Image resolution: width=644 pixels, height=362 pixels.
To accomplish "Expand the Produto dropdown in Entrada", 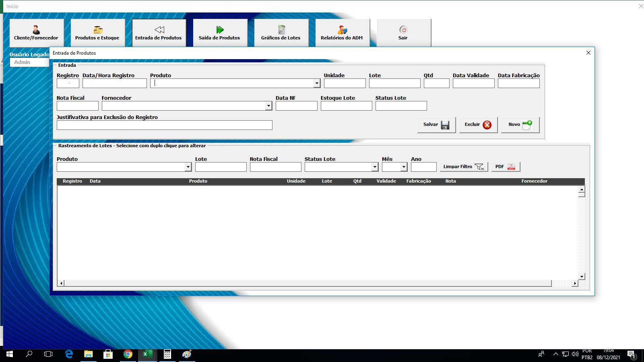I will click(x=317, y=83).
